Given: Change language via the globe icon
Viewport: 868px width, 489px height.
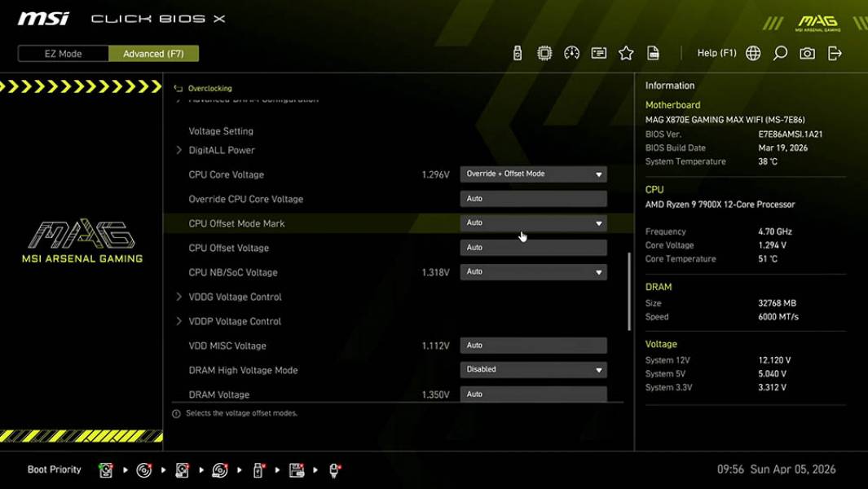Looking at the screenshot, I should (x=752, y=52).
